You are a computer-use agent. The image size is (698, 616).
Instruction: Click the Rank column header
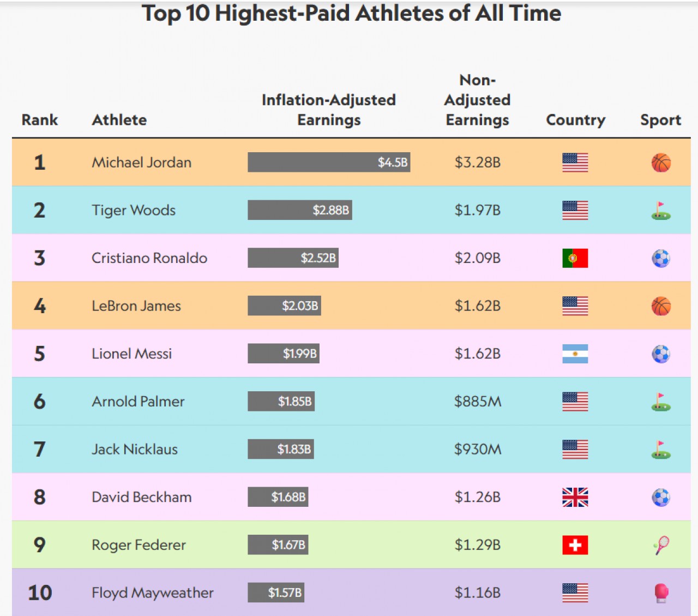(39, 120)
